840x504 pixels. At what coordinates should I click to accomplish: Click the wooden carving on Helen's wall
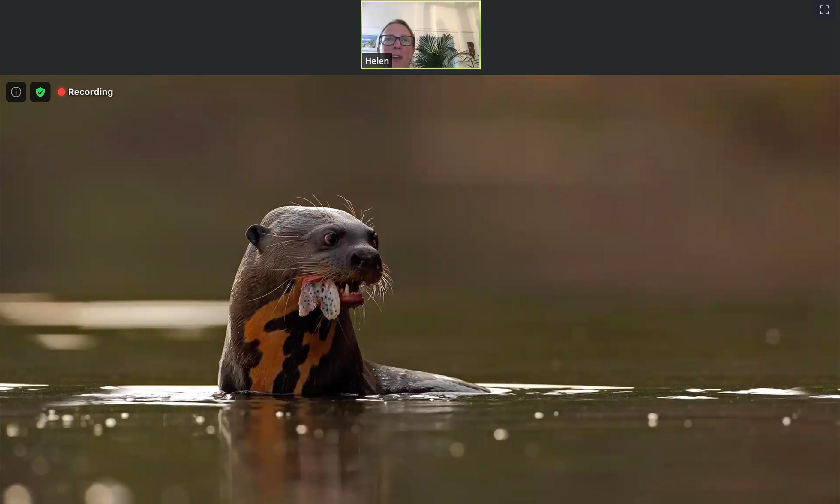point(471,49)
